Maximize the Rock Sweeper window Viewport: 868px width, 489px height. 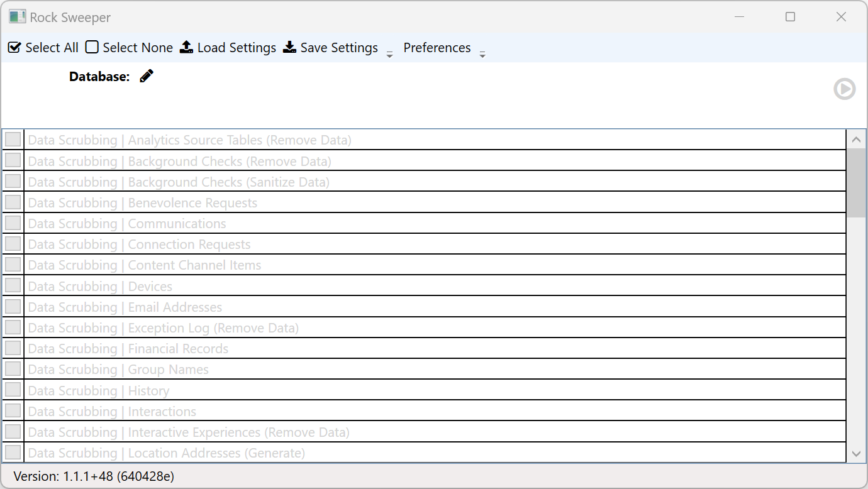point(790,17)
